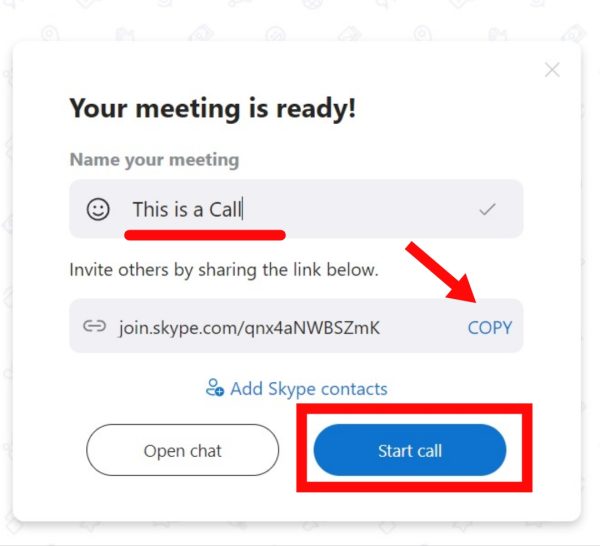Confirm meeting name with the checkmark icon
The image size is (600, 546).
click(x=488, y=209)
